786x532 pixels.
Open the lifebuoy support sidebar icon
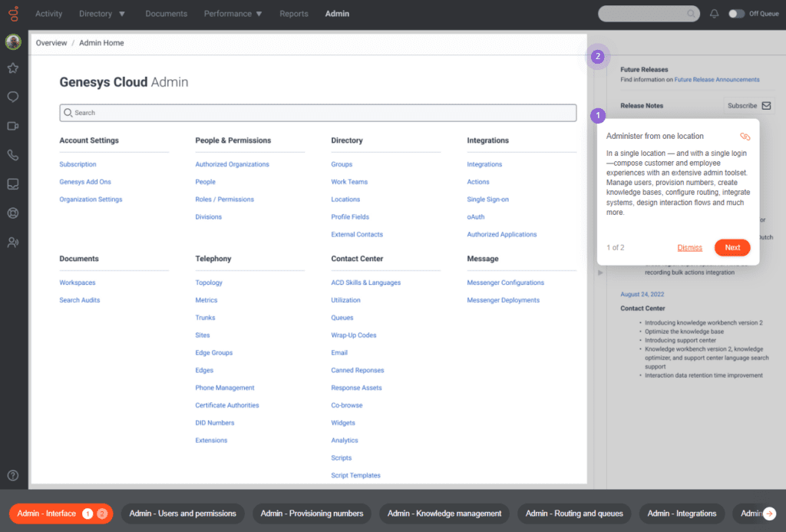tap(13, 213)
